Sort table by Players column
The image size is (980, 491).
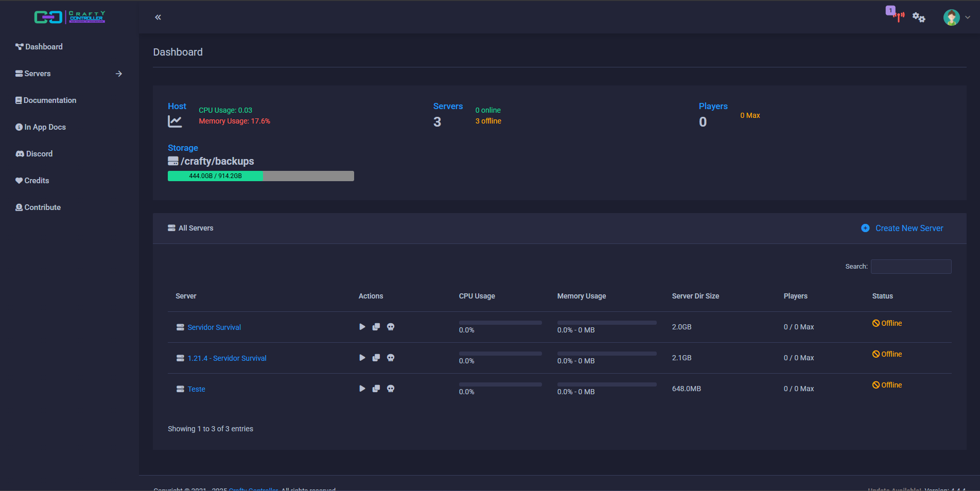click(x=796, y=296)
